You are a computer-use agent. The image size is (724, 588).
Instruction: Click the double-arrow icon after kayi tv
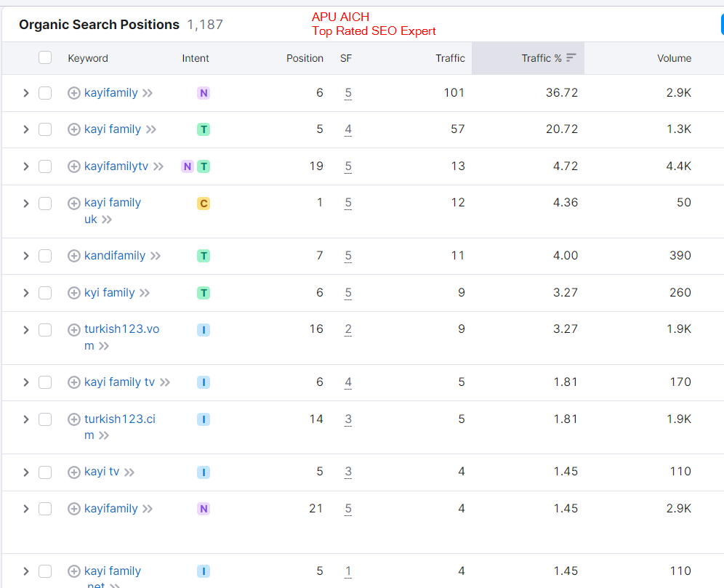[x=129, y=472]
